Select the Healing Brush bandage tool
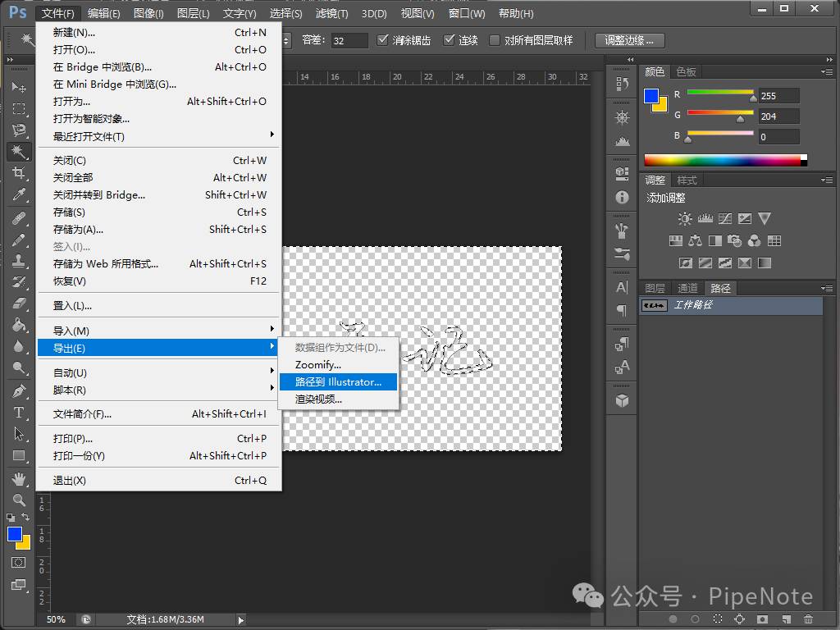Image resolution: width=840 pixels, height=630 pixels. coord(19,218)
